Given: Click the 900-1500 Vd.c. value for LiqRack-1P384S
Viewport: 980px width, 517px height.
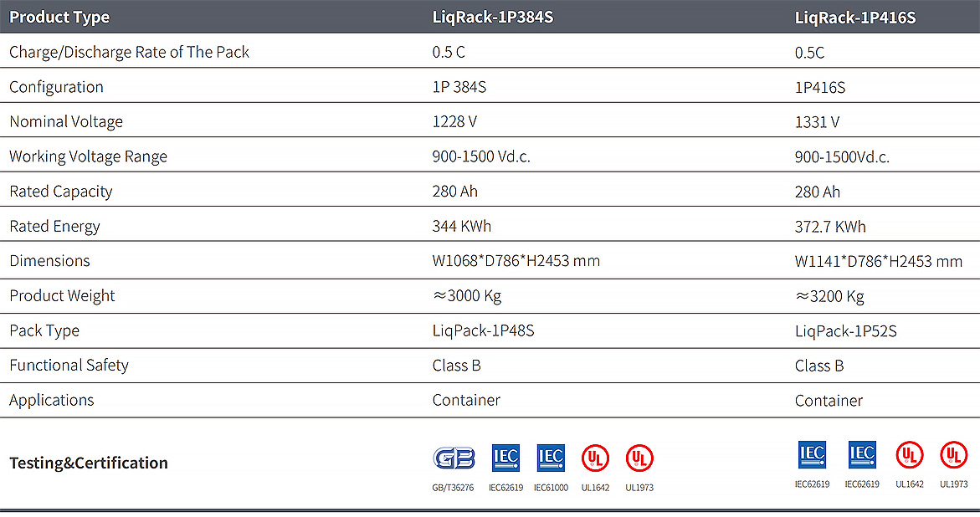Looking at the screenshot, I should pyautogui.click(x=481, y=156).
